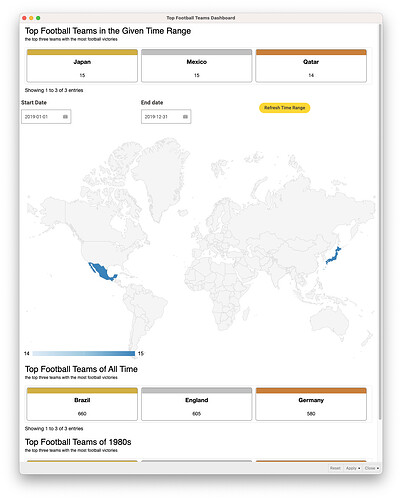
Task: Click the Refresh Time Range button
Action: [284, 108]
